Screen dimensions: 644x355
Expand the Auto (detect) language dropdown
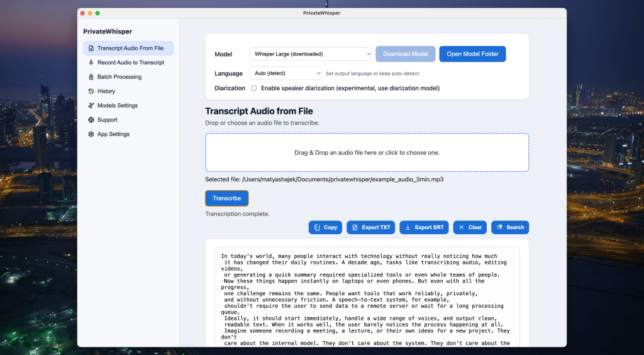(x=285, y=74)
